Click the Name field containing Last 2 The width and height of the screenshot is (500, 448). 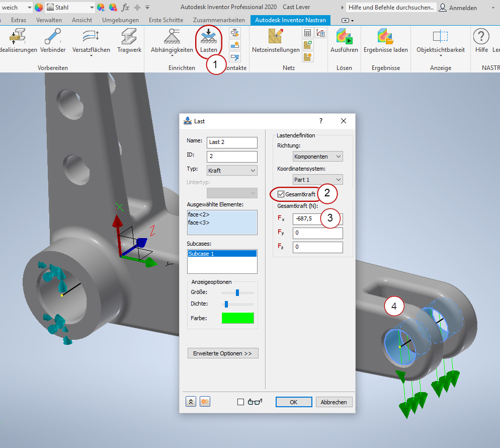pyautogui.click(x=232, y=142)
